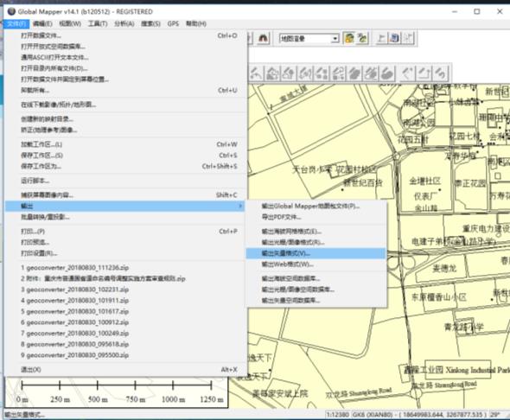This screenshot has height=420, width=510.
Task: Select 输出矢量格式(V)... in submenu
Action: tap(316, 253)
